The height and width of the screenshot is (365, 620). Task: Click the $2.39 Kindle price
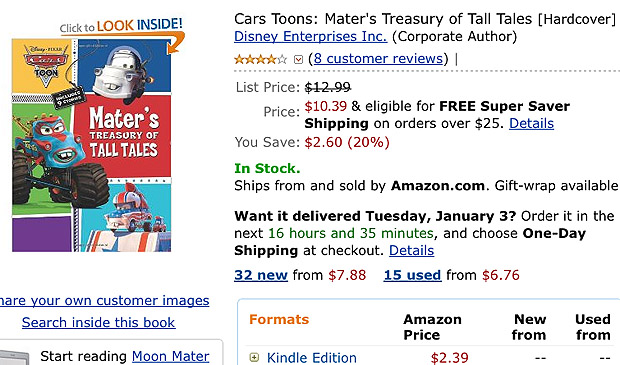450,358
